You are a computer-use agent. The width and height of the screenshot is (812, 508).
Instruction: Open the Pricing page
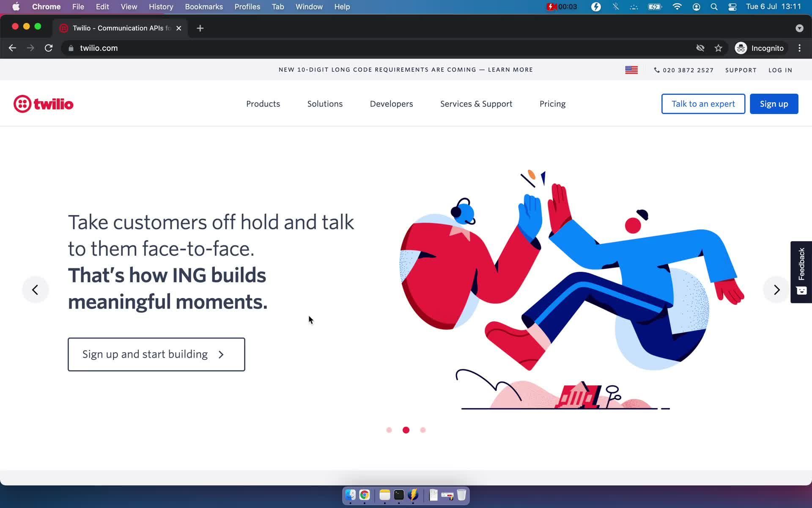[552, 104]
